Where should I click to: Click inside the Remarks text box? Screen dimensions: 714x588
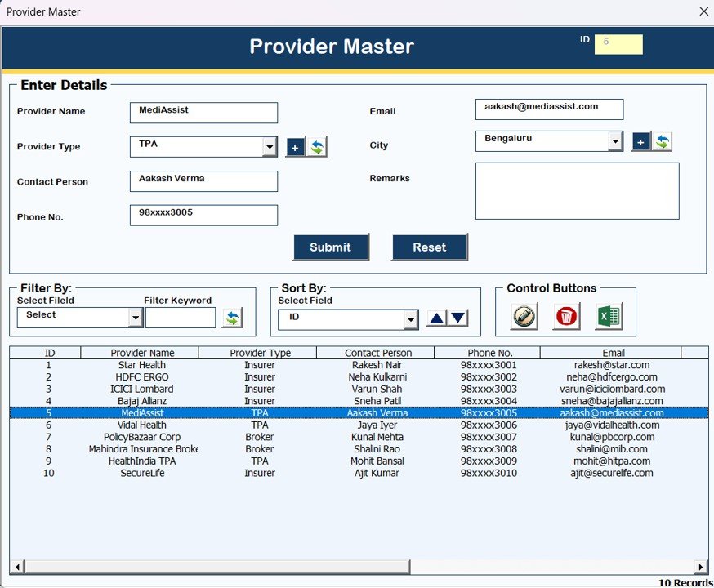(577, 192)
